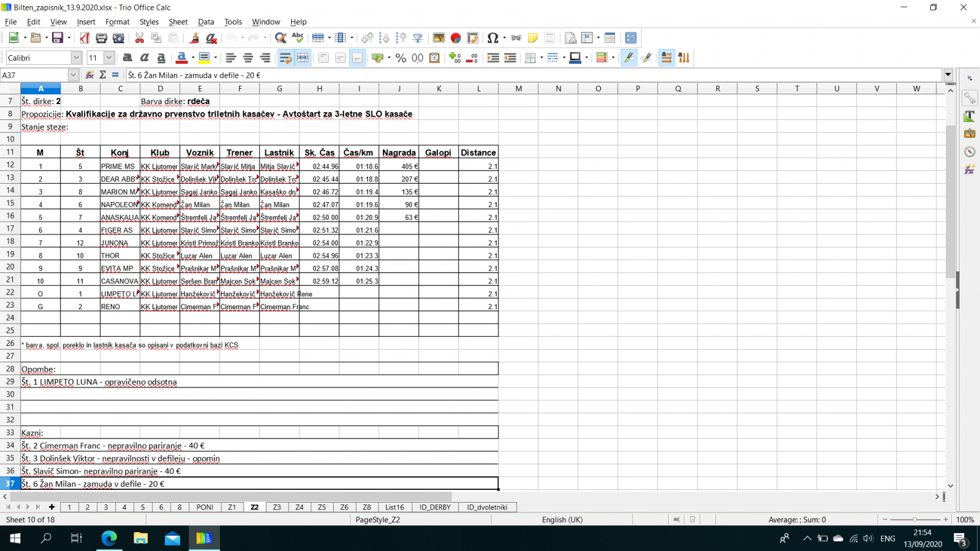Toggle bold text formatting
The width and height of the screenshot is (980, 551).
[127, 58]
